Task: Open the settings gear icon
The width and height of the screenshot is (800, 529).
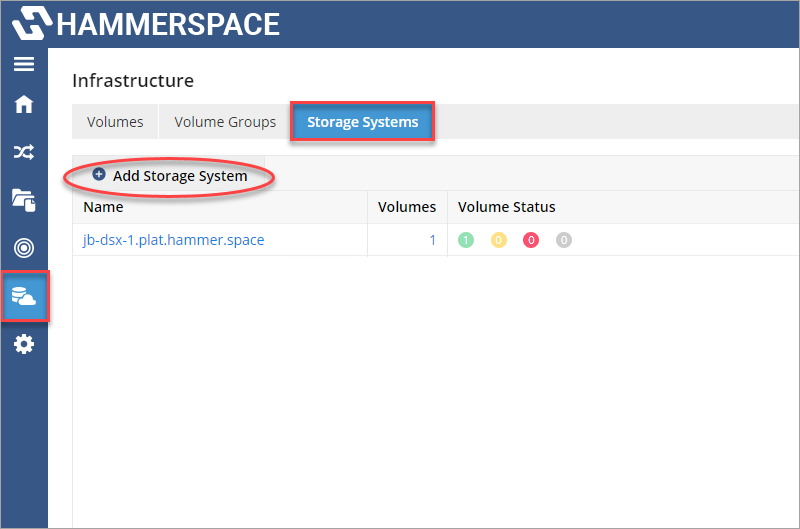Action: [x=23, y=344]
